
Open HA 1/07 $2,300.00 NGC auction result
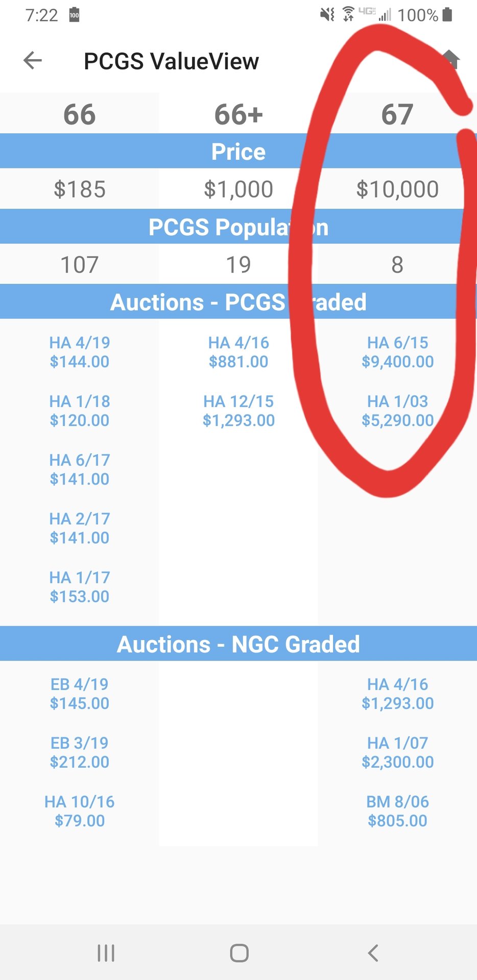(x=397, y=752)
